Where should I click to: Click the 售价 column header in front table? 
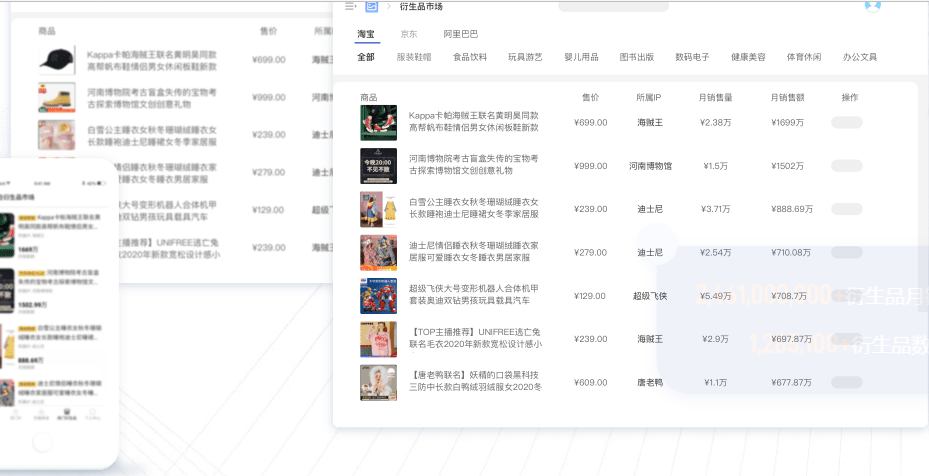click(590, 97)
